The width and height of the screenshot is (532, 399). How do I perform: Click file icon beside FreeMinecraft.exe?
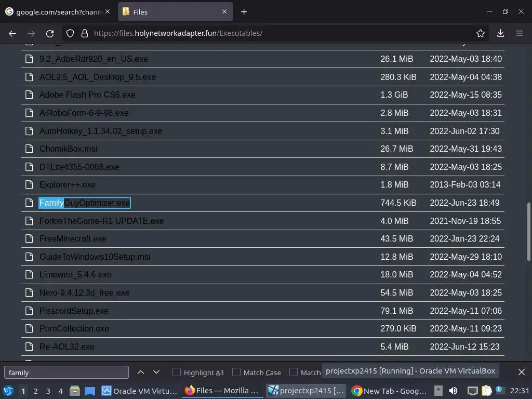[x=29, y=239]
